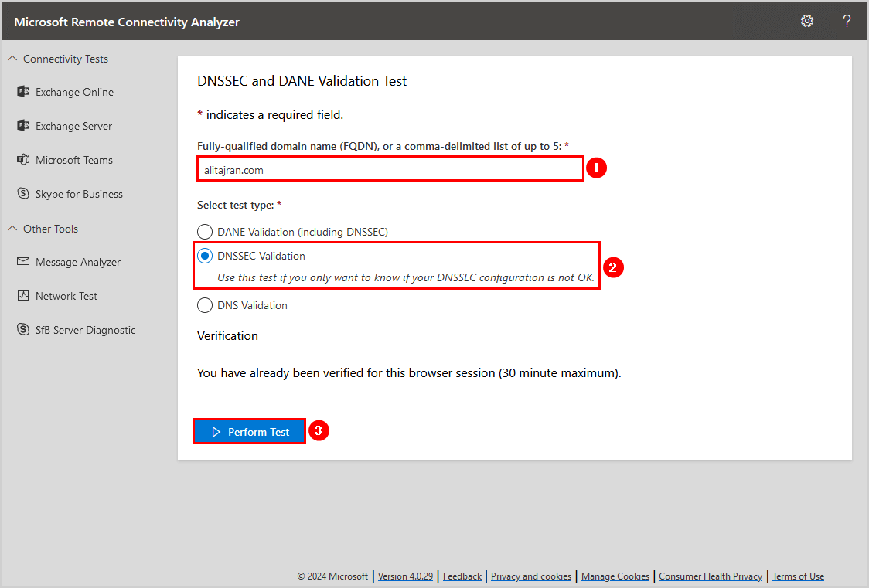869x588 pixels.
Task: Open the Manage Cookies link
Action: (615, 576)
